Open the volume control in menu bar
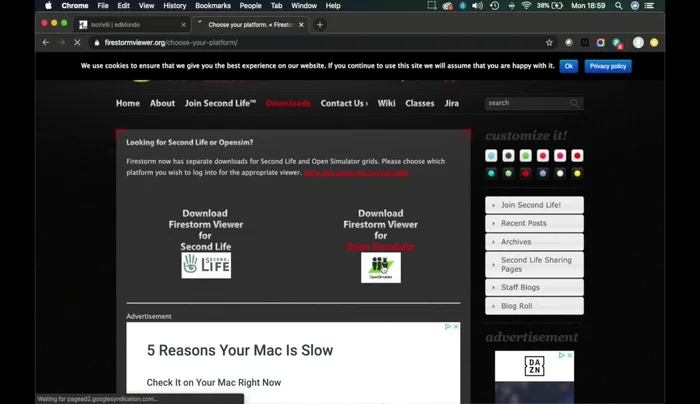This screenshot has width=700, height=404. 477,6
